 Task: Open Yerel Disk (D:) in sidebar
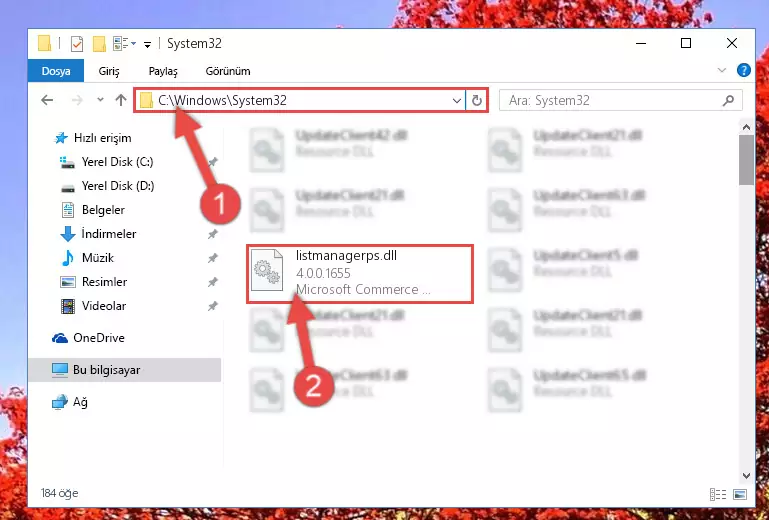118,186
